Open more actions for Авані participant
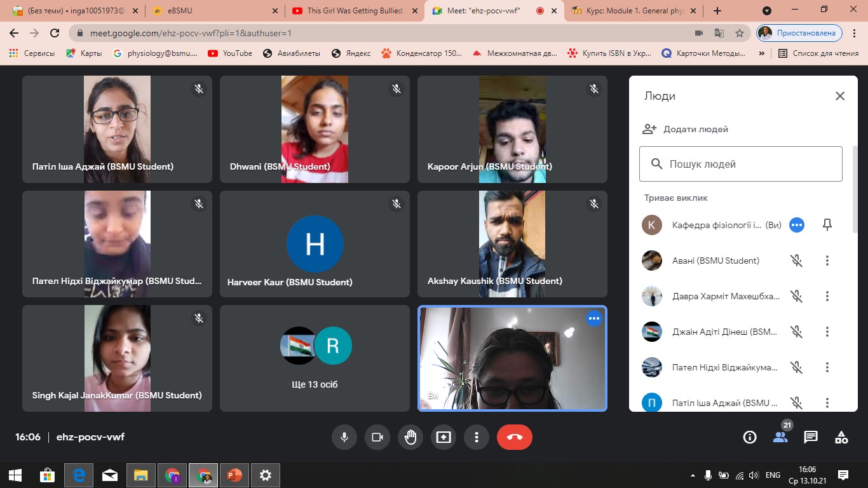868x488 pixels. [827, 261]
